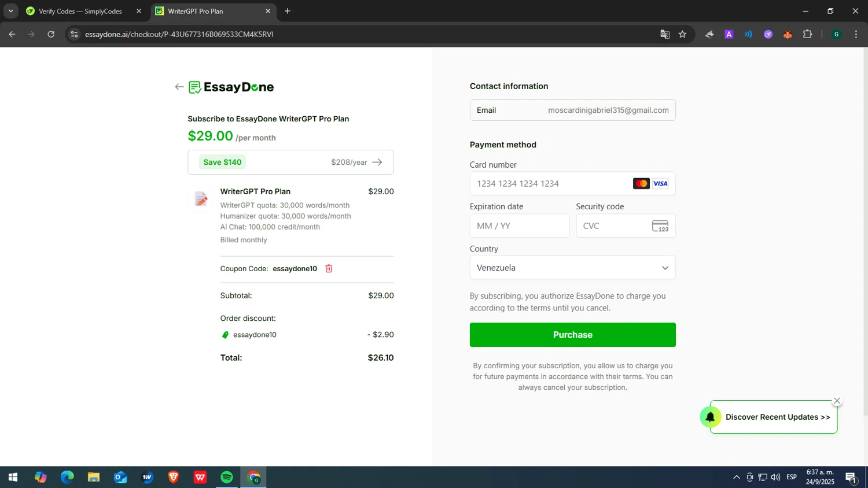The image size is (868, 488).
Task: Click the first extension icon after the star
Action: 709,34
